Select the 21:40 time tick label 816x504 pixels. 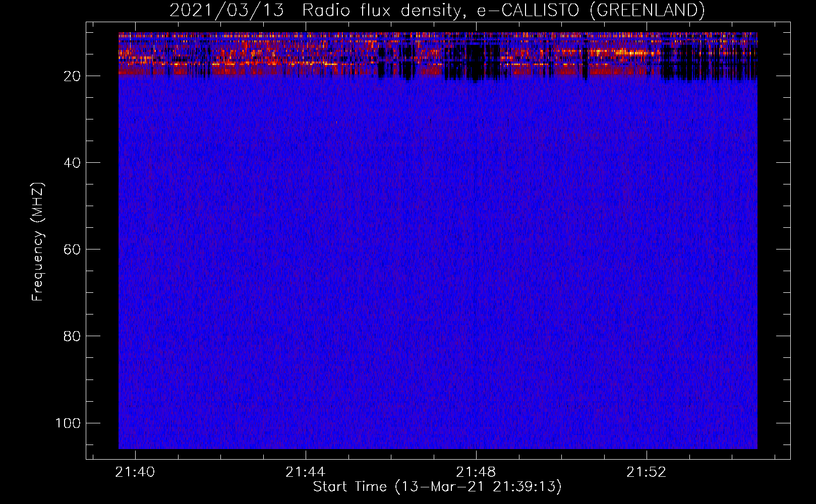pos(135,472)
